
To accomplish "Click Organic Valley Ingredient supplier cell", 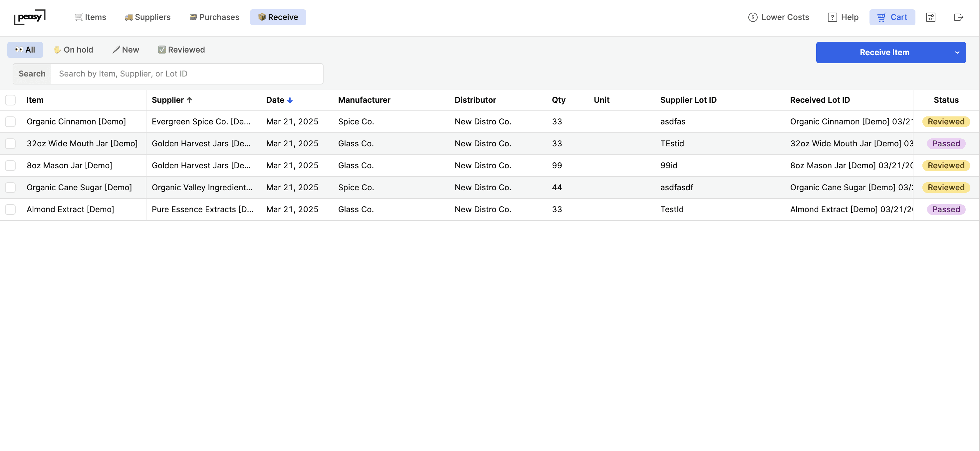I will pyautogui.click(x=202, y=188).
